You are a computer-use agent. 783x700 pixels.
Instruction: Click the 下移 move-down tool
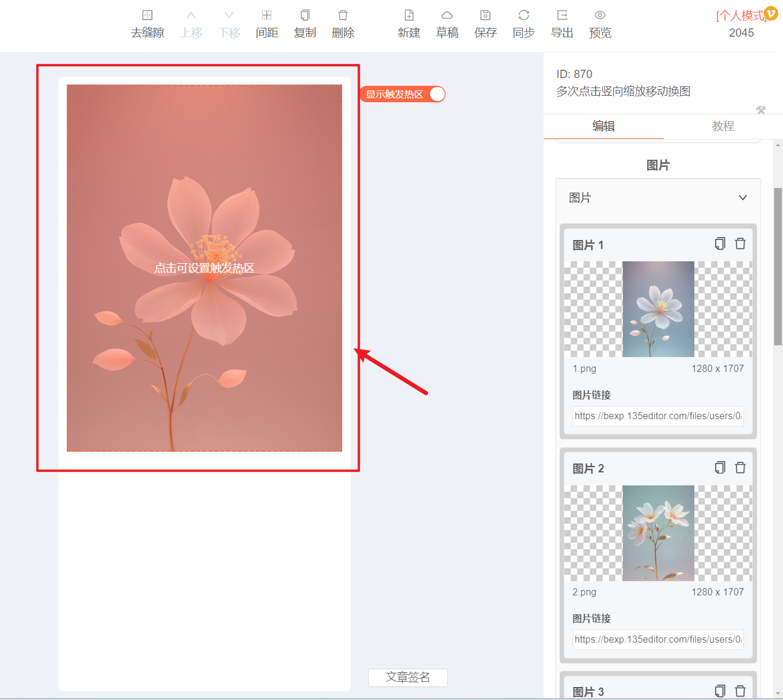[229, 24]
